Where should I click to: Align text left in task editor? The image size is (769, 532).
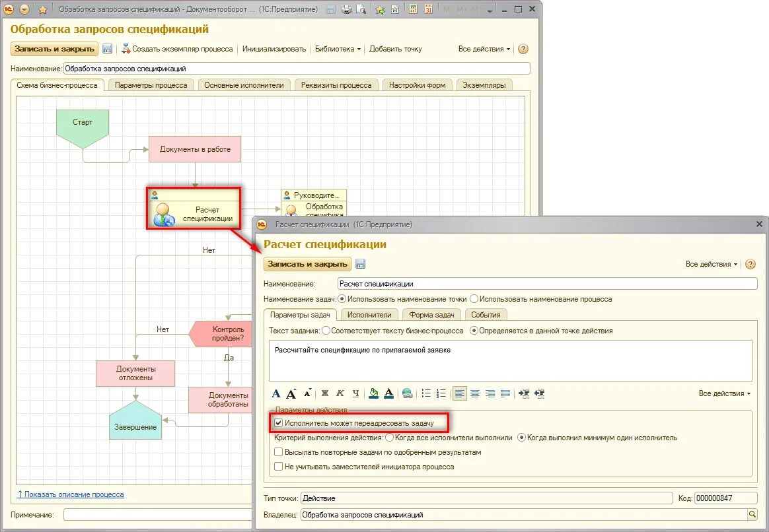pos(460,393)
